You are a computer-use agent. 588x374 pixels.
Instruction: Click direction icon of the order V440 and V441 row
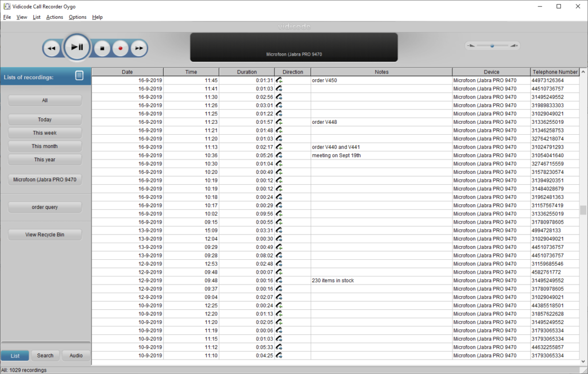(x=279, y=147)
